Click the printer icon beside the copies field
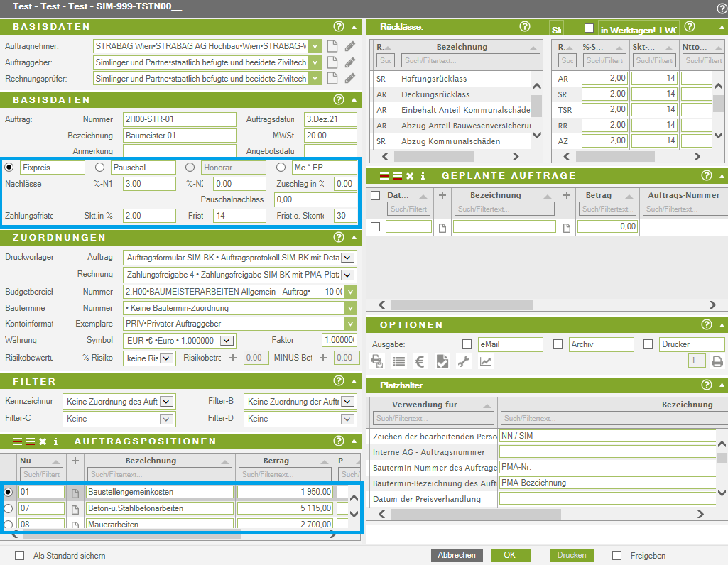728x565 pixels. pyautogui.click(x=717, y=361)
